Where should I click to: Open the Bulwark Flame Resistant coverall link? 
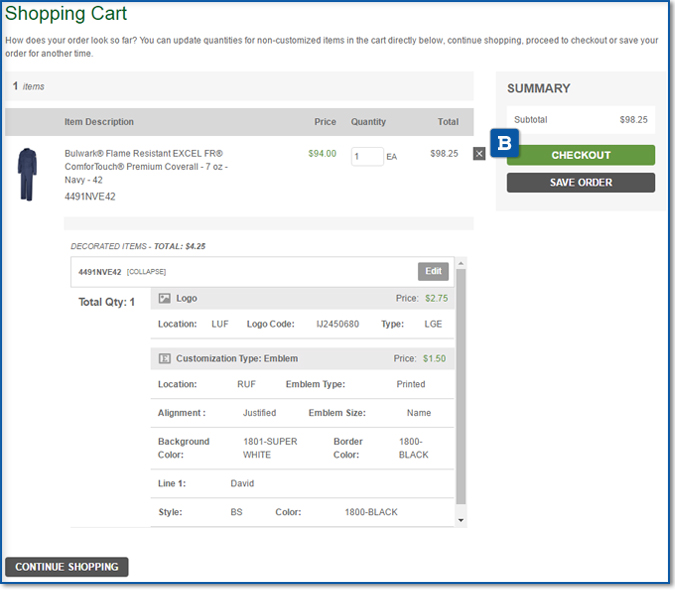146,166
